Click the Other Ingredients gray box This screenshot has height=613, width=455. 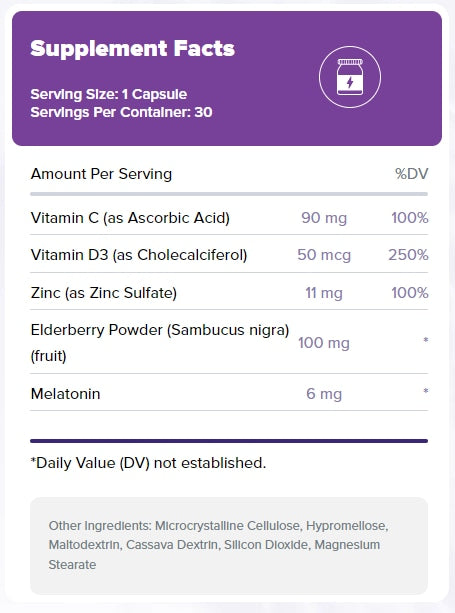[x=229, y=546]
